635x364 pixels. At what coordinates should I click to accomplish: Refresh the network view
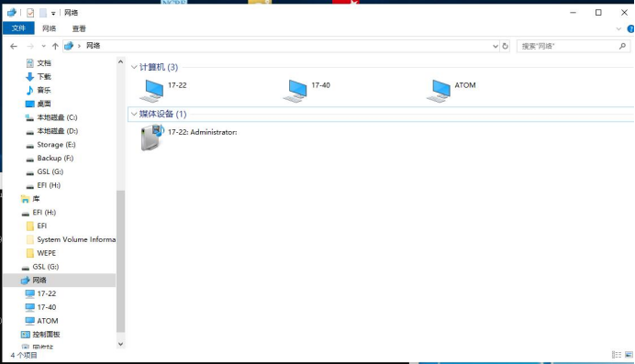click(x=505, y=46)
